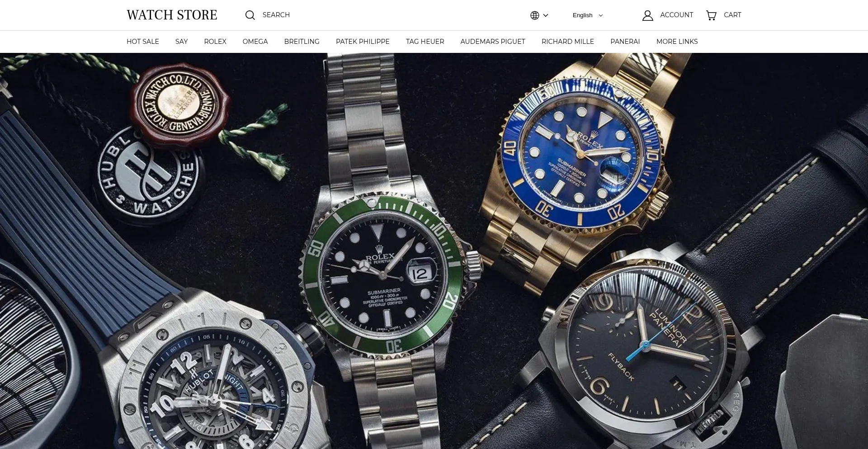Open the BREITLING category

(302, 42)
